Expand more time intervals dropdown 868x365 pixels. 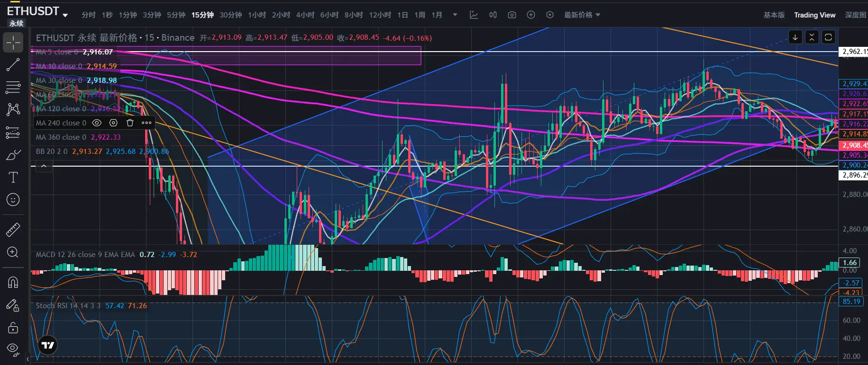(455, 15)
